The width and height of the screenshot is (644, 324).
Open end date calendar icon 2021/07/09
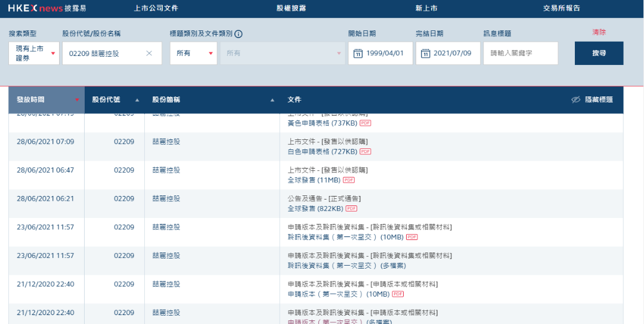(x=426, y=54)
